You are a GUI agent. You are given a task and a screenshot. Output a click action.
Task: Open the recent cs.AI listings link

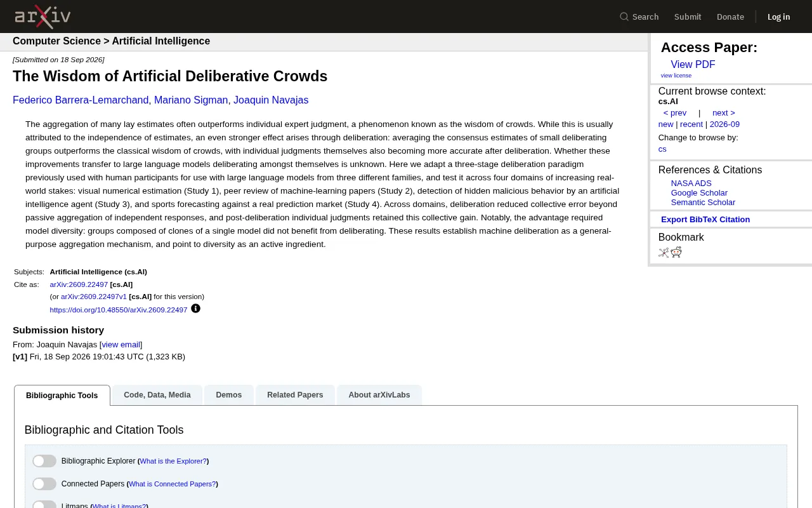691,124
